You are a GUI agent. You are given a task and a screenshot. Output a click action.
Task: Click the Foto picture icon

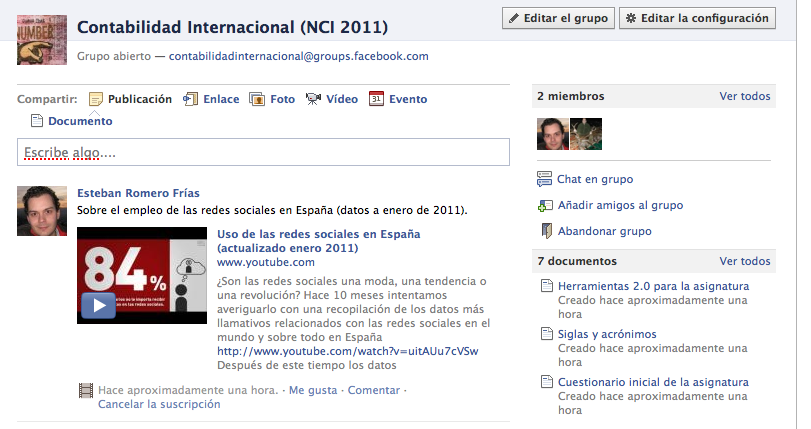257,99
